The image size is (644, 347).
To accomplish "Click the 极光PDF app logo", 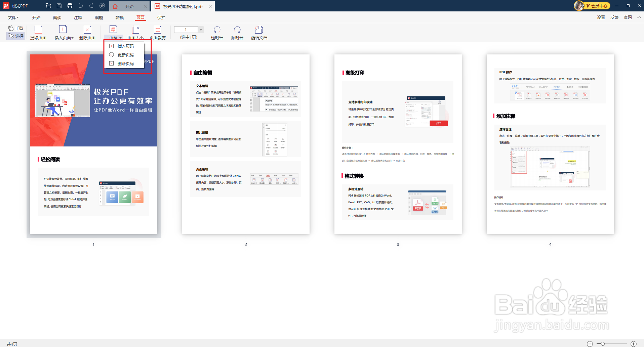I will (6, 6).
